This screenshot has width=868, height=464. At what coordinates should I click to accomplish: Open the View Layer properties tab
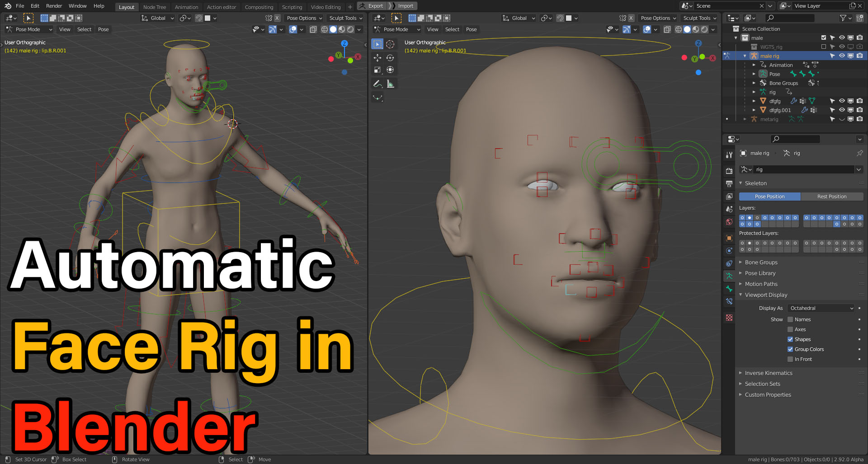coord(729,196)
